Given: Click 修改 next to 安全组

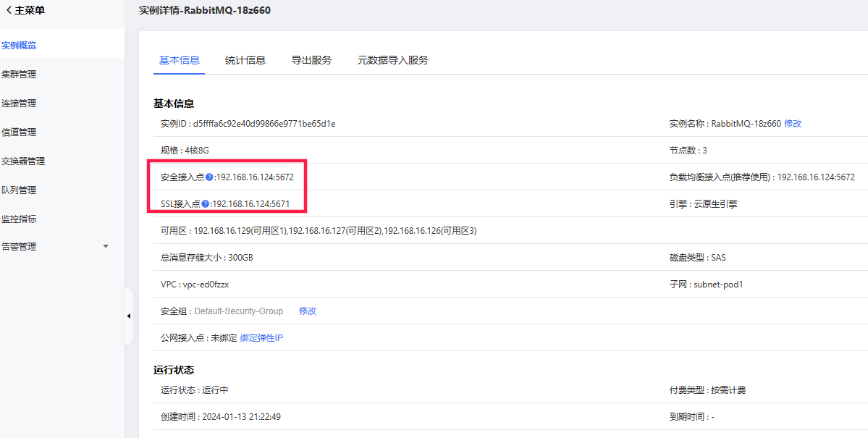Looking at the screenshot, I should click(x=308, y=311).
